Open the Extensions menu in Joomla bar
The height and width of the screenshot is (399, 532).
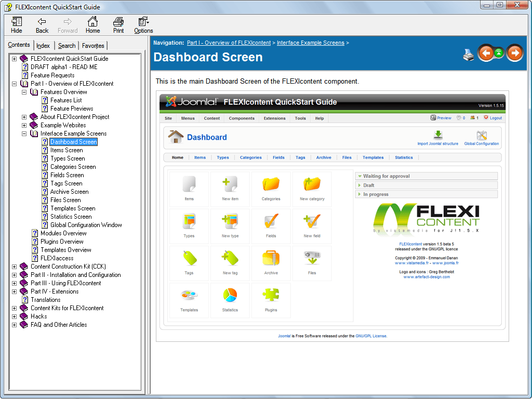click(x=274, y=118)
